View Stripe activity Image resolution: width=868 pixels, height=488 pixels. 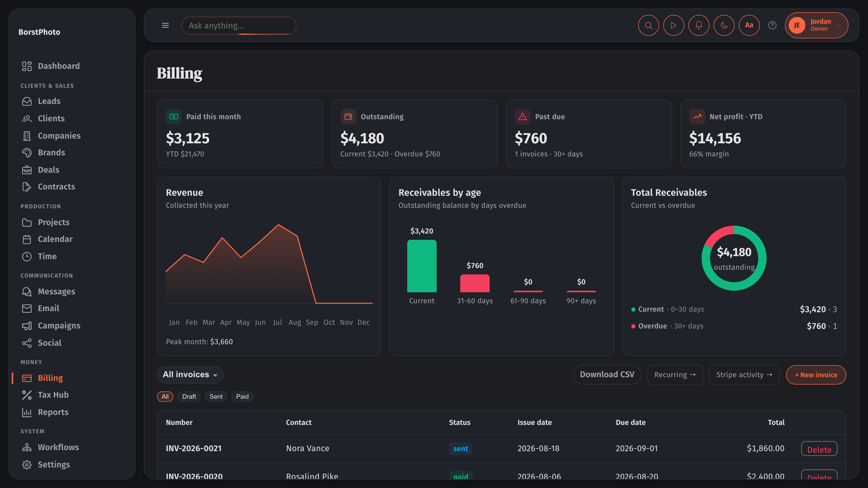click(744, 375)
